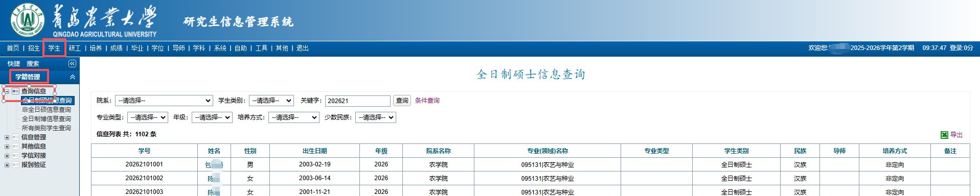Click student number 20262101002

144,178
